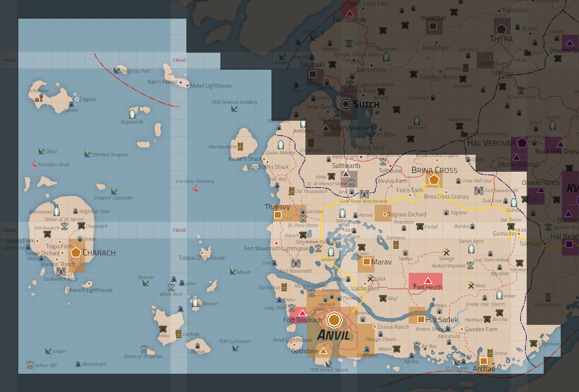Click the Fort Telodrach triangle icon
579x392 pixels.
pyautogui.click(x=302, y=313)
